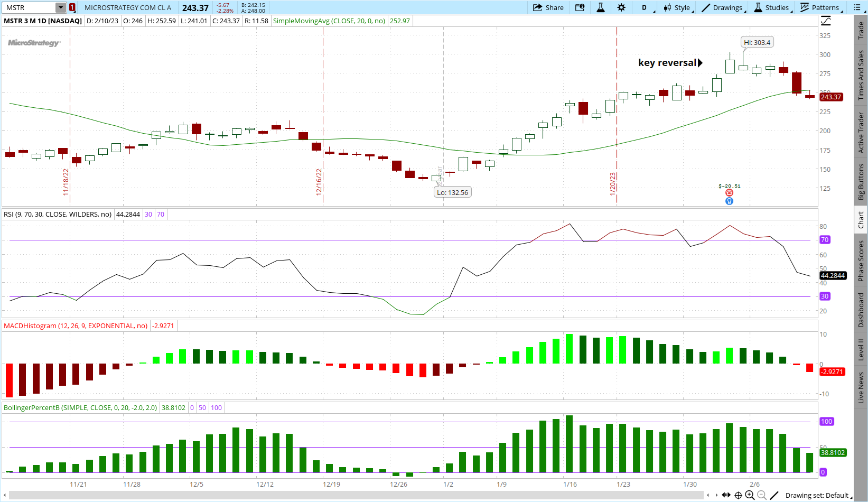Switch to Phase Scores tab
The image size is (868, 502).
pos(861,261)
